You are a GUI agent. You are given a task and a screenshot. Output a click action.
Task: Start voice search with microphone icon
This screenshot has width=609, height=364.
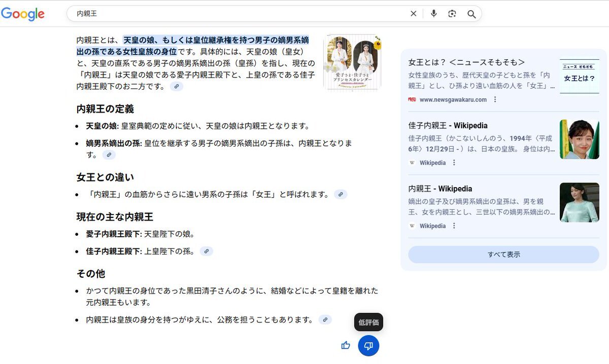[x=433, y=14]
